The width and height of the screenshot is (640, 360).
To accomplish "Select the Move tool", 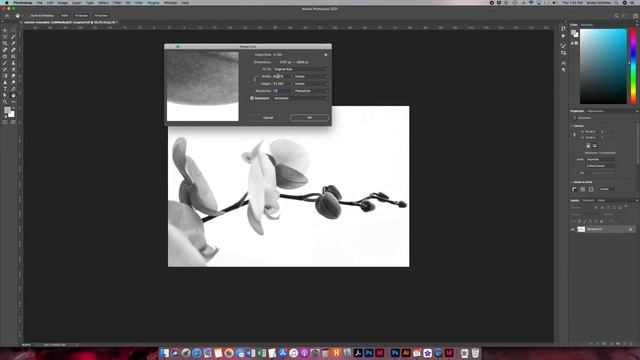I will (x=5, y=31).
